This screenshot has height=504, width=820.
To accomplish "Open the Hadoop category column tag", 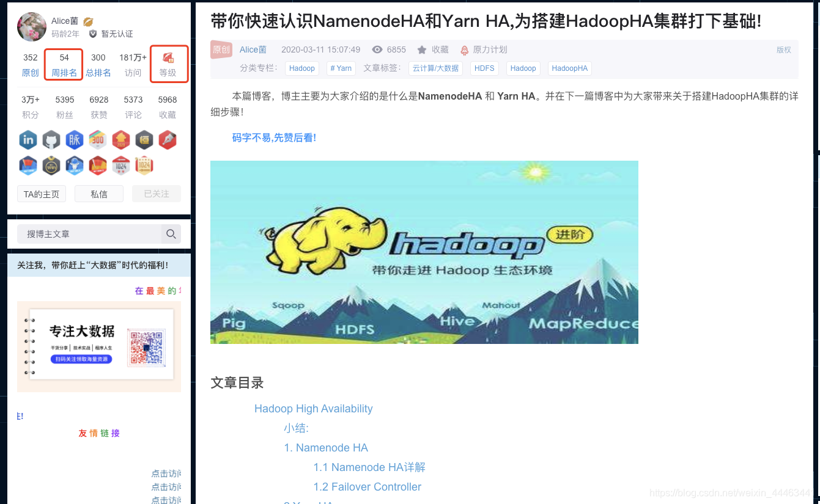I will click(x=302, y=68).
